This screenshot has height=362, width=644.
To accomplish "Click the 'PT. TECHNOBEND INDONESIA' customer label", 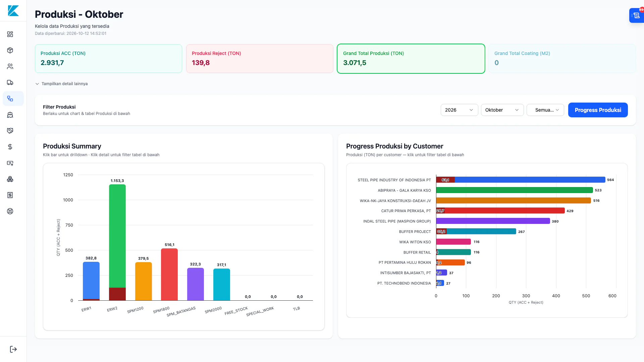I will [x=404, y=283].
